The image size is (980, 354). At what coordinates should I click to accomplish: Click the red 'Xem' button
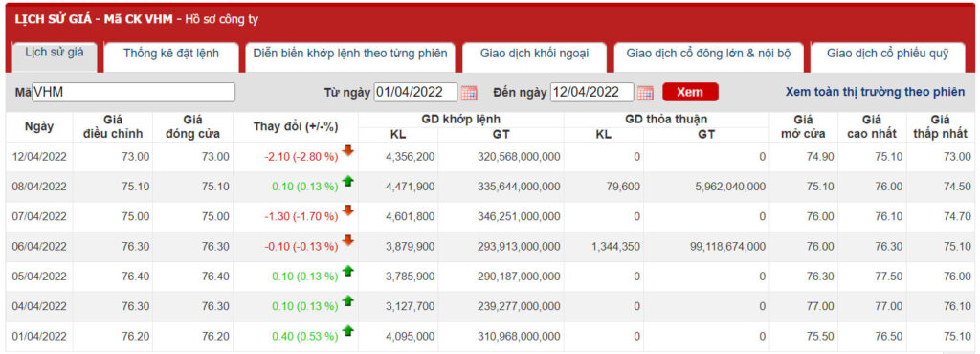tap(690, 93)
